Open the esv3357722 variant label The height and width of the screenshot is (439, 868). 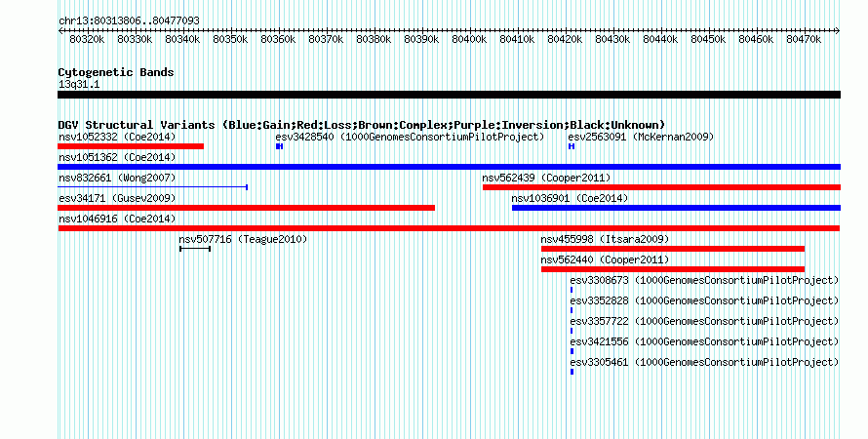pos(704,321)
